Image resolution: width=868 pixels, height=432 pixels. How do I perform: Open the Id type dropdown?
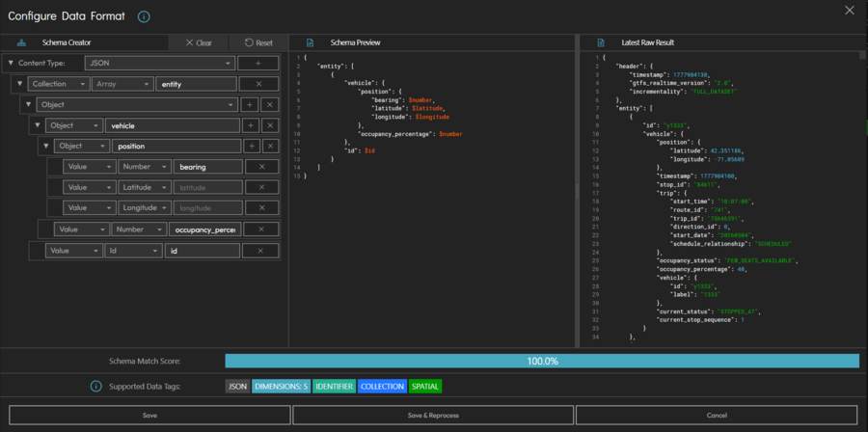coord(133,251)
